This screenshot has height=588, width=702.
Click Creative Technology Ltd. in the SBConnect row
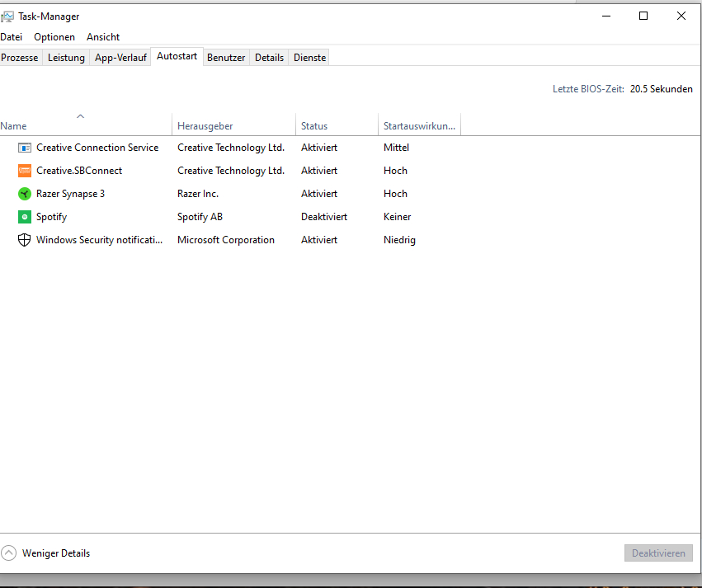(231, 171)
